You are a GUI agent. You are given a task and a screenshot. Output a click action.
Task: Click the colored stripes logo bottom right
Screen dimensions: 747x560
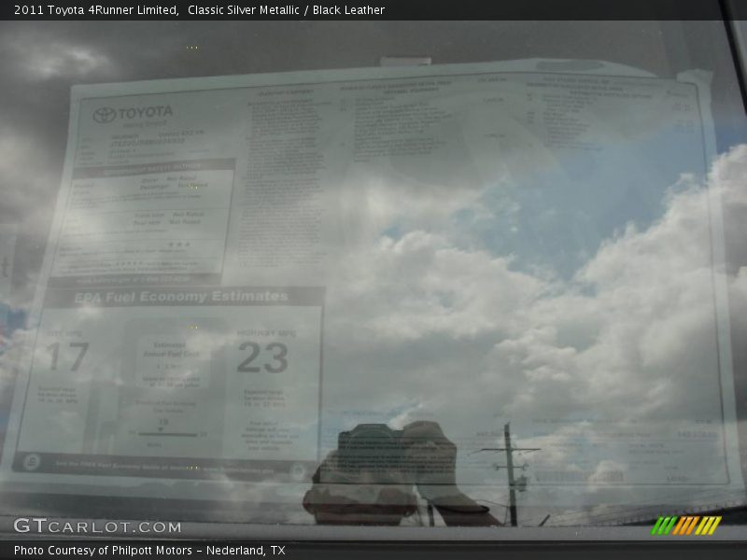click(x=686, y=525)
